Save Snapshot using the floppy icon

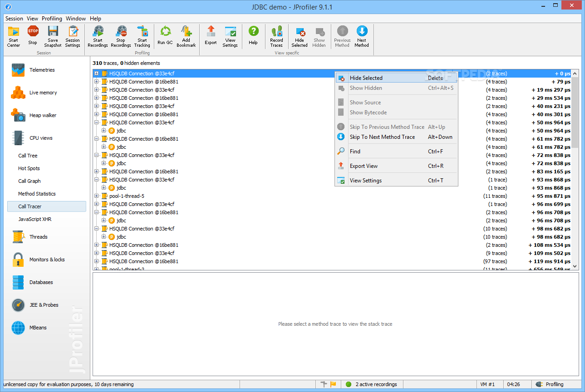tap(53, 31)
